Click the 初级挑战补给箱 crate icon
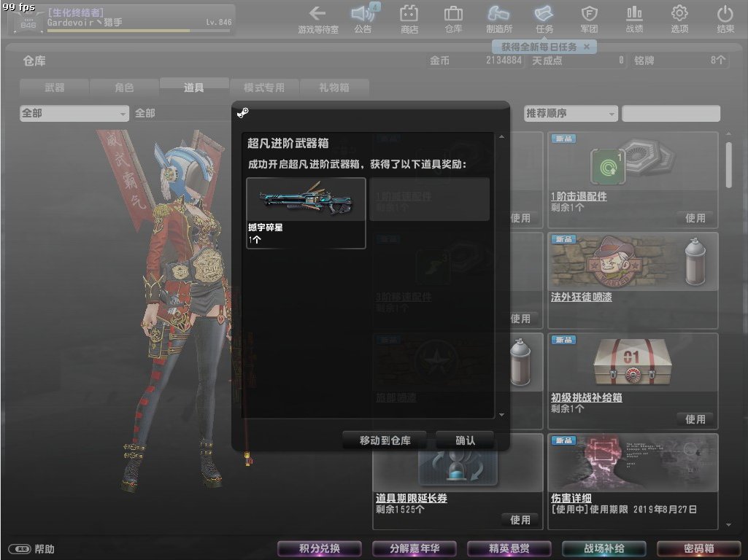The image size is (748, 560). click(633, 362)
